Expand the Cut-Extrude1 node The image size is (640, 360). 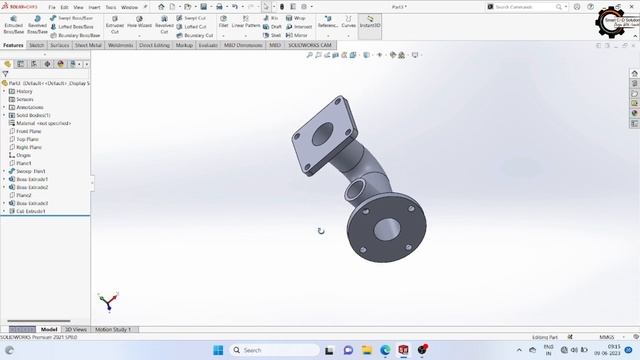[x=4, y=211]
